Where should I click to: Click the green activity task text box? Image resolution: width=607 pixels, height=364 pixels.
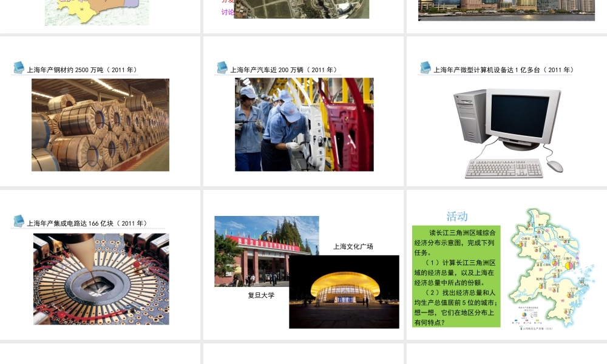coord(456,277)
